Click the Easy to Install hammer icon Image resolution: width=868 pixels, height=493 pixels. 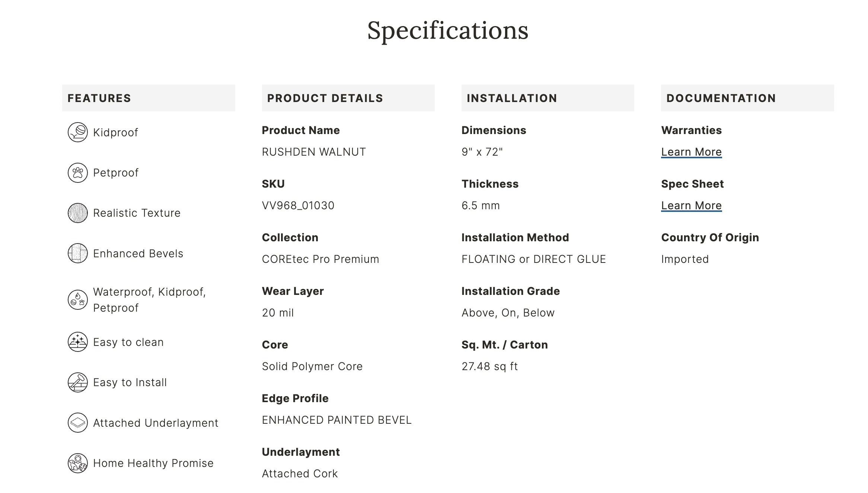[77, 382]
